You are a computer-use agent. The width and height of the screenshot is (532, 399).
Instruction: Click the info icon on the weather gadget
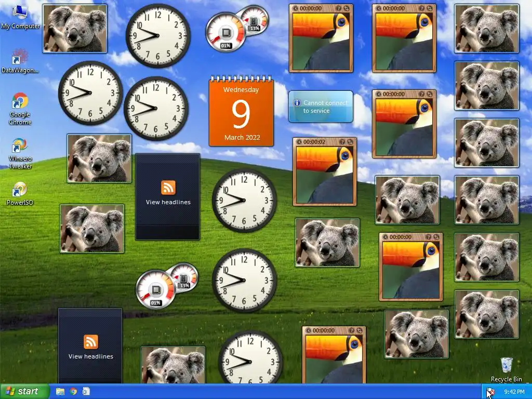tap(297, 103)
